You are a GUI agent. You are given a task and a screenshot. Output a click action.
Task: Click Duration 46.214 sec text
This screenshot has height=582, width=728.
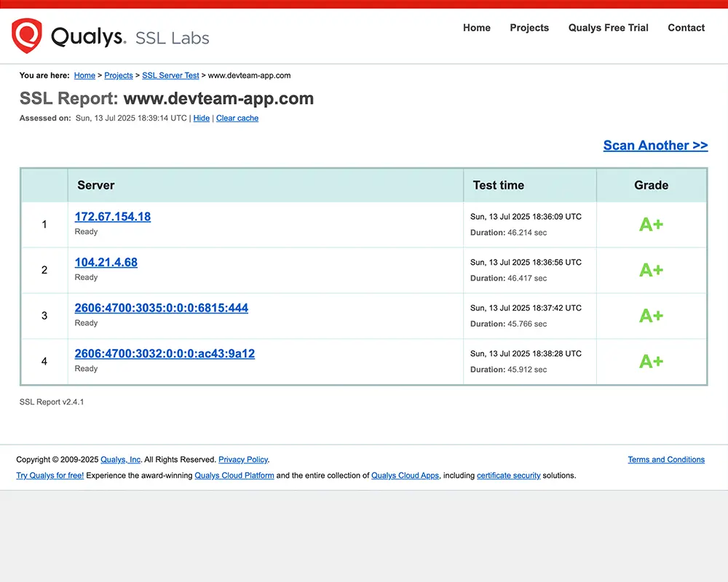point(508,233)
